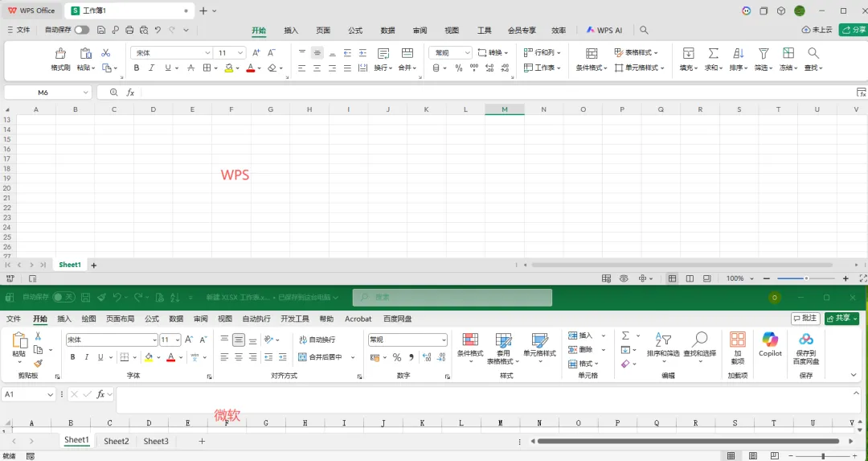
Task: Toggle Italic in Excel font group
Action: click(x=86, y=357)
